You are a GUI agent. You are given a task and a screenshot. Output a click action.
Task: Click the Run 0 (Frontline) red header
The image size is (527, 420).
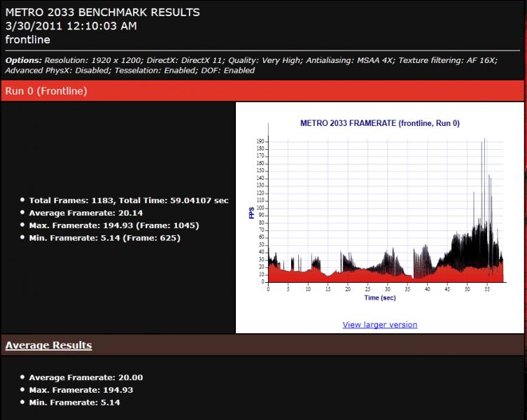pos(262,91)
